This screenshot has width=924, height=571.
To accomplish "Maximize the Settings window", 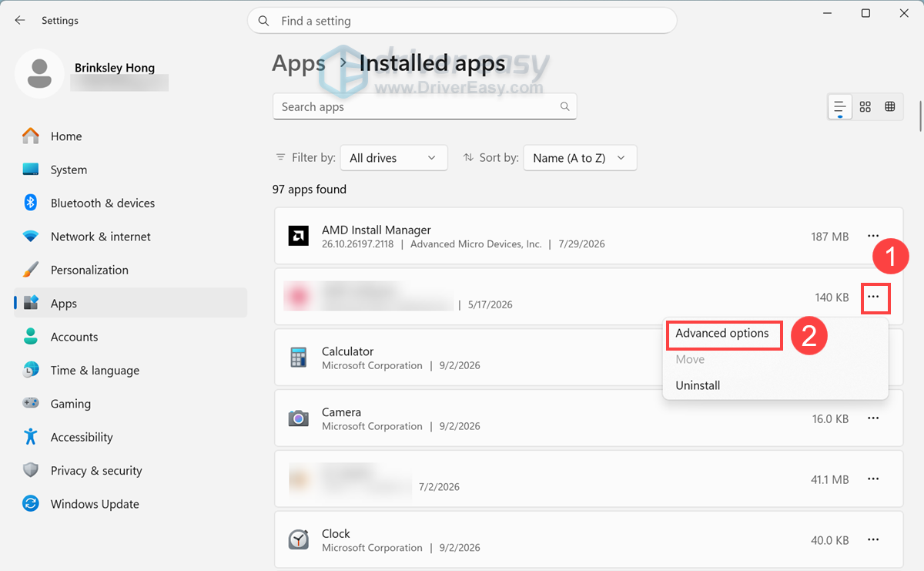I will pos(865,13).
